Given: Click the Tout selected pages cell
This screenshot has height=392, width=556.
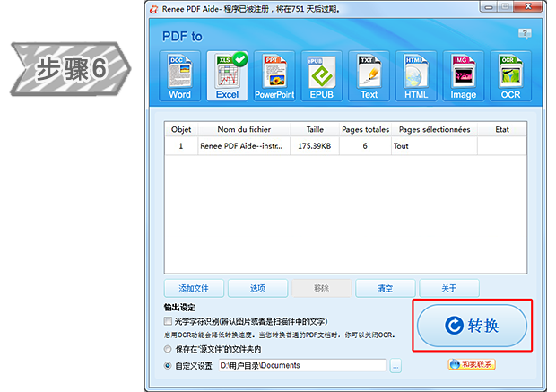Looking at the screenshot, I should pos(435,146).
